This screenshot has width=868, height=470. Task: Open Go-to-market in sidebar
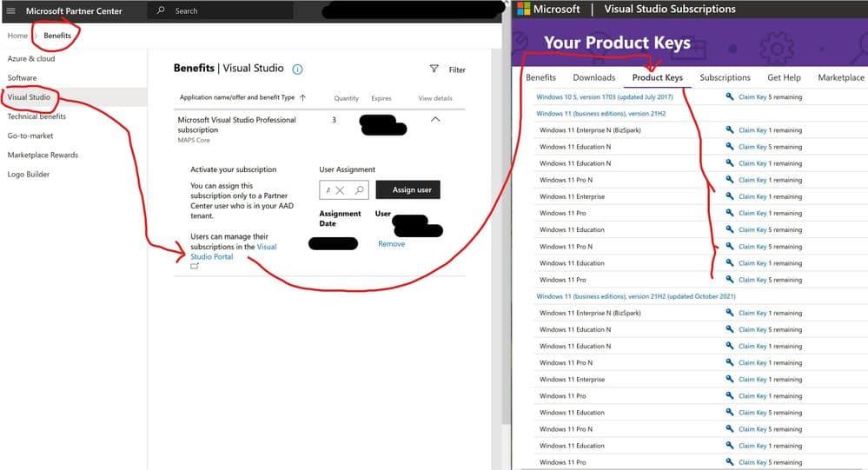pyautogui.click(x=30, y=136)
